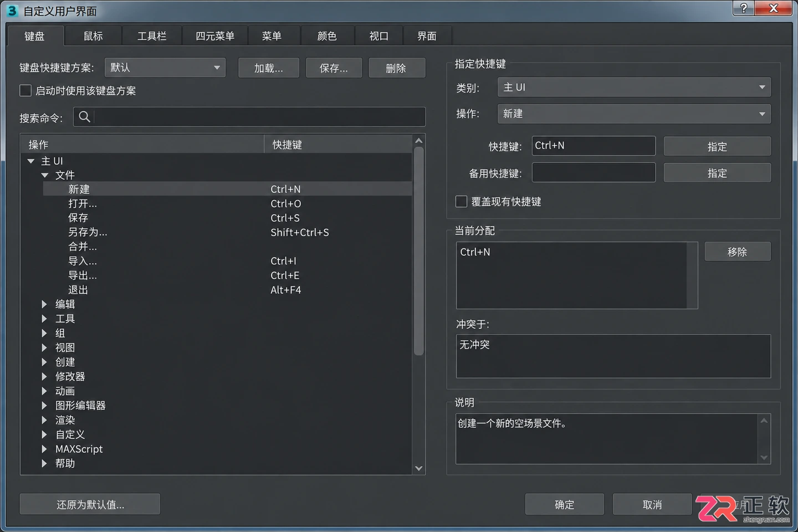Check the 覆盖现有快捷键 box
Image resolution: width=798 pixels, height=532 pixels.
point(461,201)
